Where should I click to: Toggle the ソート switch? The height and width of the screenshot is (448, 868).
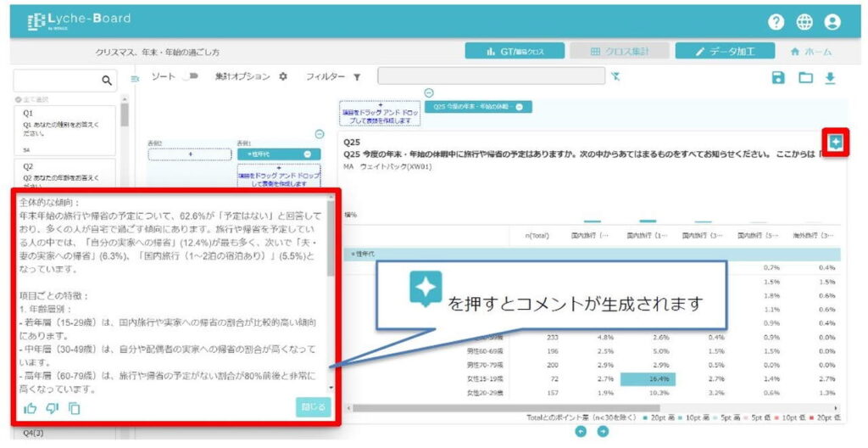tap(190, 76)
